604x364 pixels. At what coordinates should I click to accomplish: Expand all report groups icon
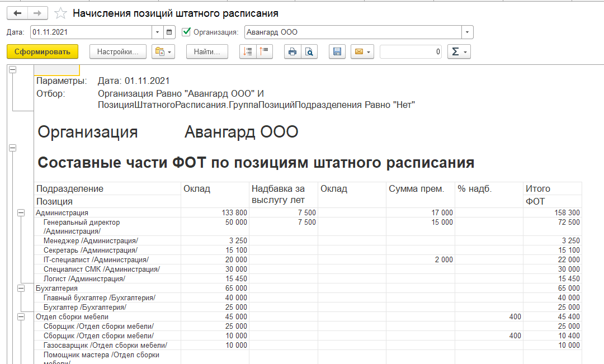[248, 52]
